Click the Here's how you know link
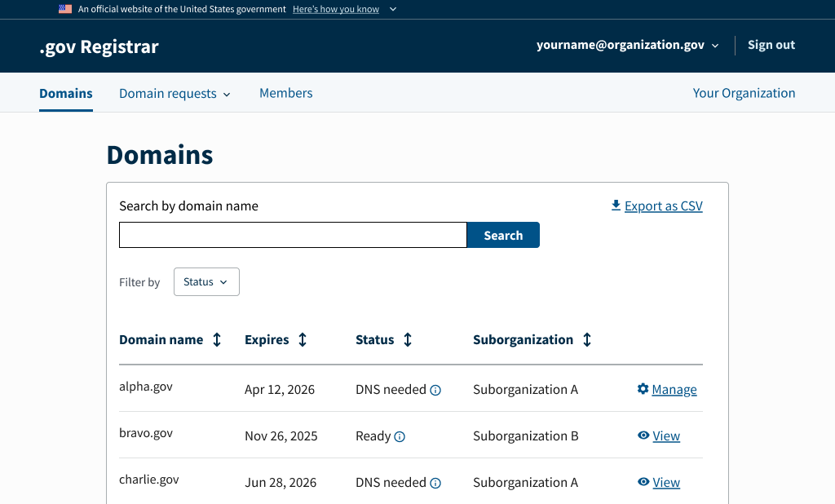Viewport: 835px width, 504px height. [336, 9]
